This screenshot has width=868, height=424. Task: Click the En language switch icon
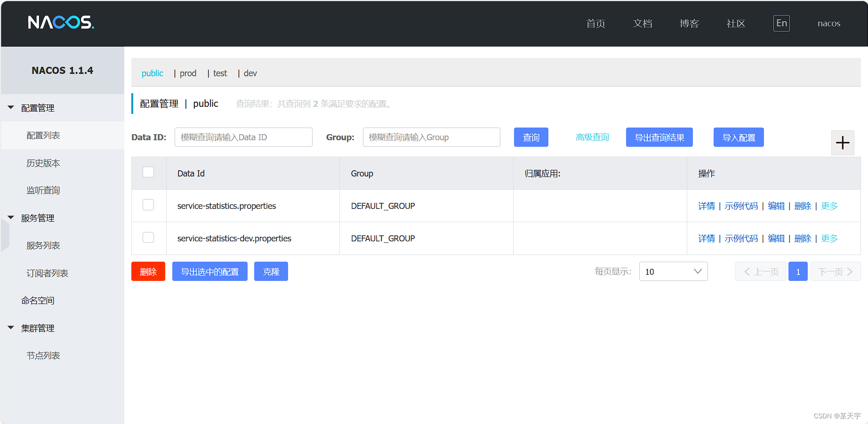[781, 23]
